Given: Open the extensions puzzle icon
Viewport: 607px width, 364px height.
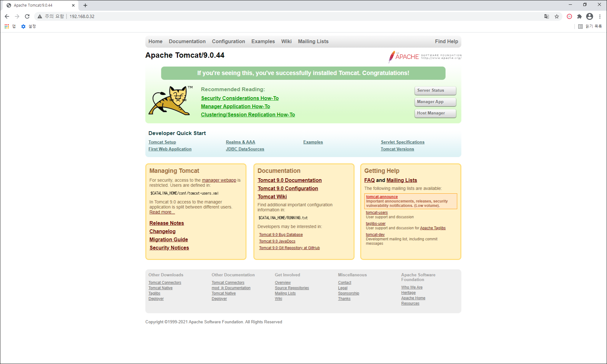Looking at the screenshot, I should (580, 16).
